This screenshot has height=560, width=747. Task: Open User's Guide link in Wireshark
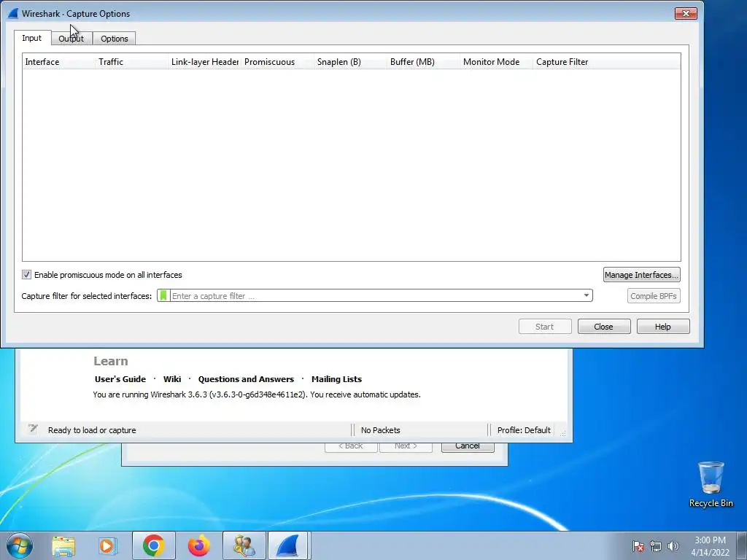pyautogui.click(x=120, y=379)
